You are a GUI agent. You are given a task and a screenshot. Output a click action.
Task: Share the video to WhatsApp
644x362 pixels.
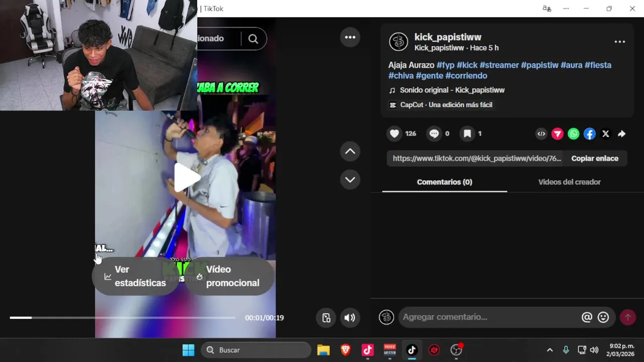click(x=574, y=134)
